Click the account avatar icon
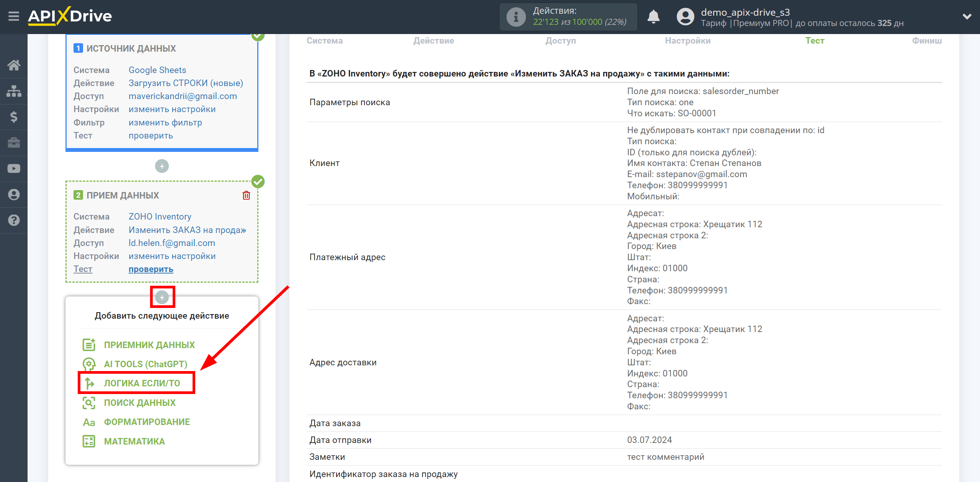The image size is (980, 482). [x=685, y=17]
